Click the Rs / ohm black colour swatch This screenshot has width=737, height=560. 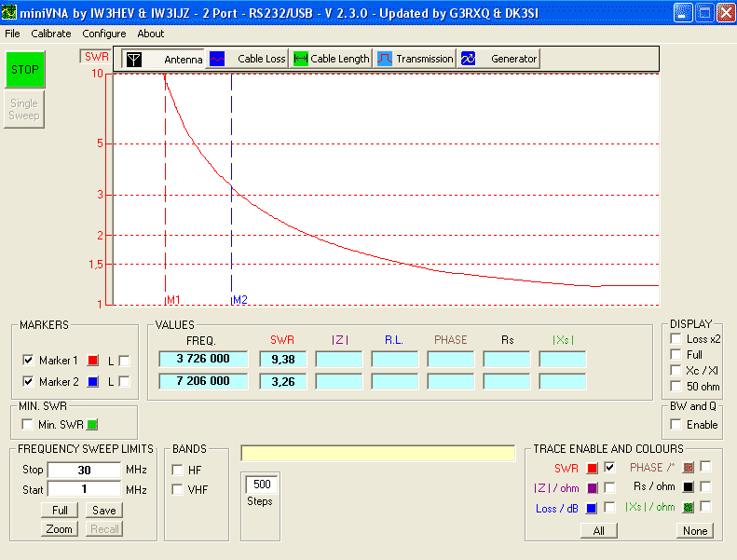click(x=689, y=487)
